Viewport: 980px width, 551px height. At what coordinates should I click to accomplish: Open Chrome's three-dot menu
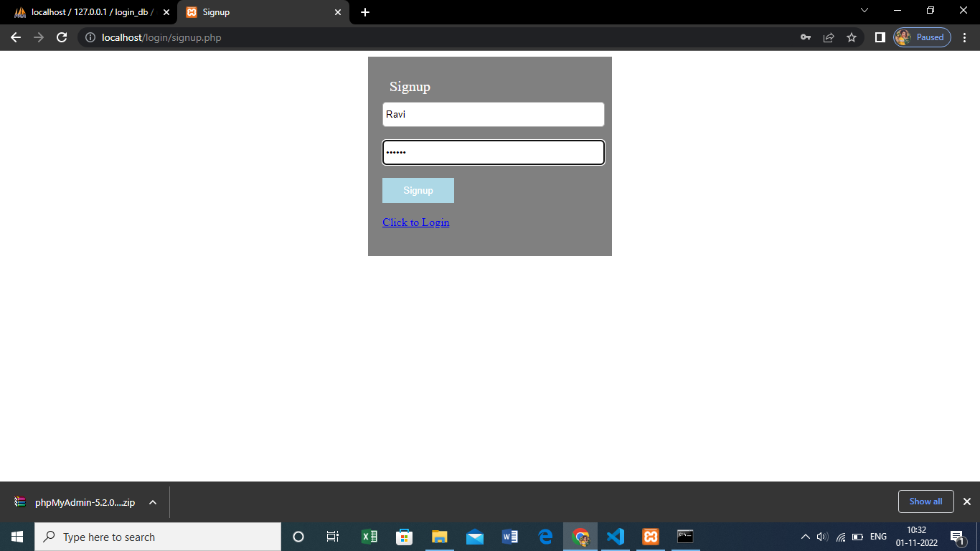coord(965,37)
